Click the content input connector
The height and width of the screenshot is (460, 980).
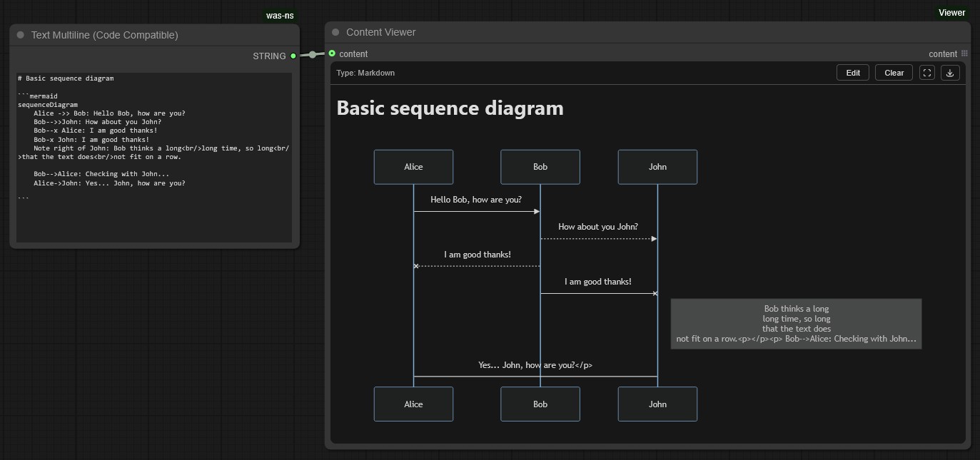(332, 53)
